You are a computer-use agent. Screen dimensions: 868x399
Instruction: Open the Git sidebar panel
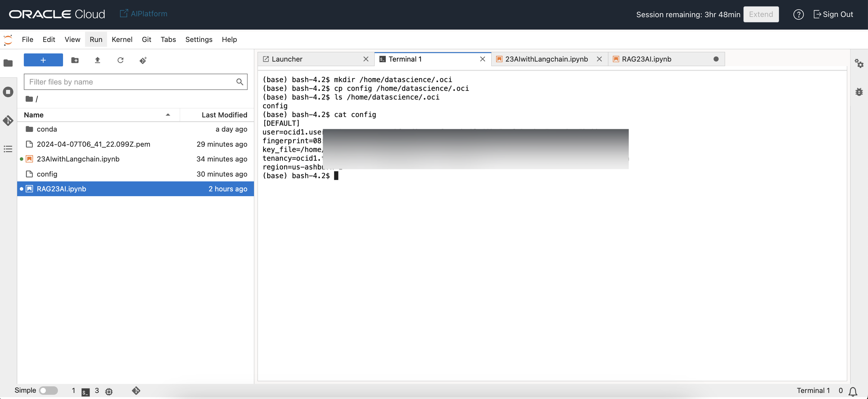(8, 120)
